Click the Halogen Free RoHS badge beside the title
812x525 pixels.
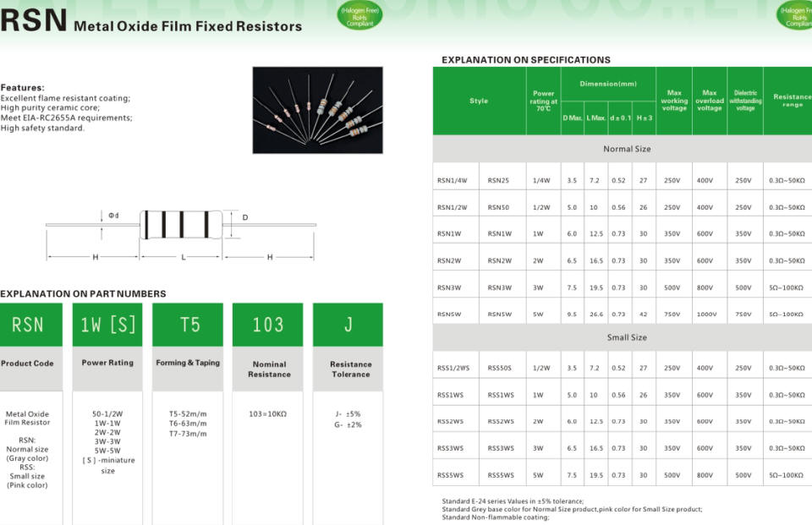(x=360, y=15)
